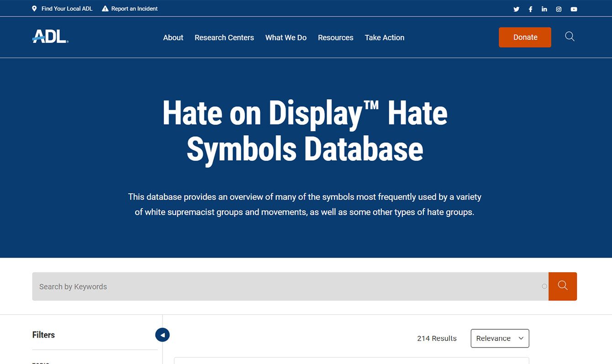Viewport: 612px width, 364px height.
Task: Open the Resources menu
Action: coord(336,37)
